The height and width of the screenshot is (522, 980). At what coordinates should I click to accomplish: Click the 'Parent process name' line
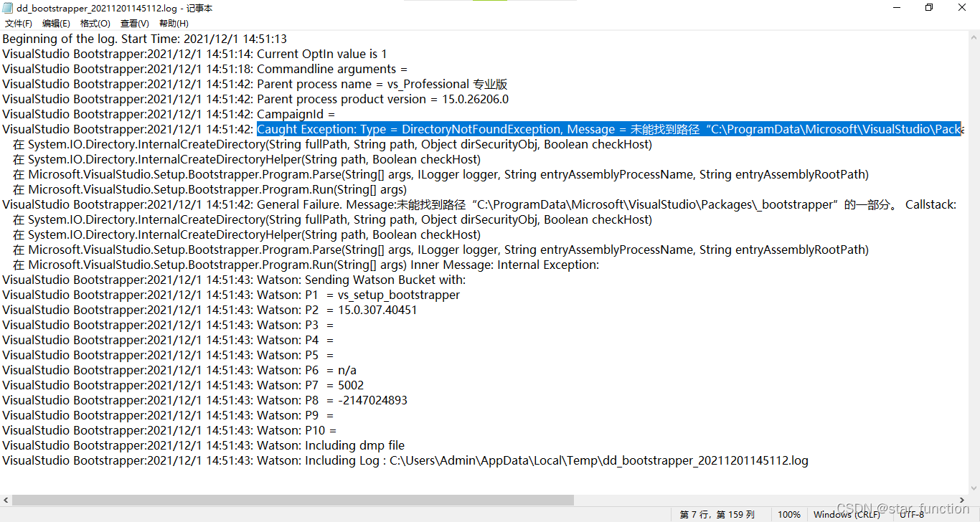[255, 84]
